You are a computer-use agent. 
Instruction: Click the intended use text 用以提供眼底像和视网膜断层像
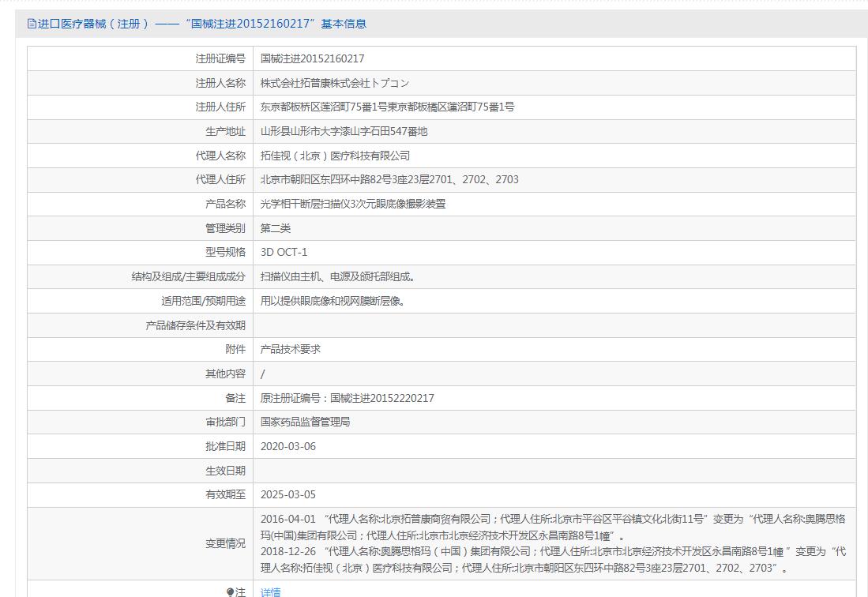click(333, 301)
